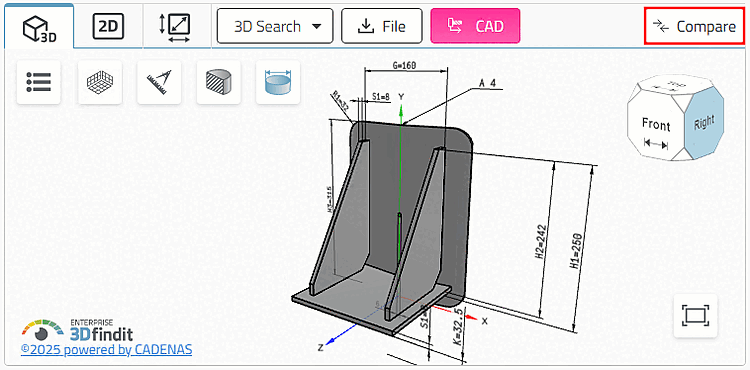Open the list menu icon
750x370 pixels.
(x=39, y=82)
